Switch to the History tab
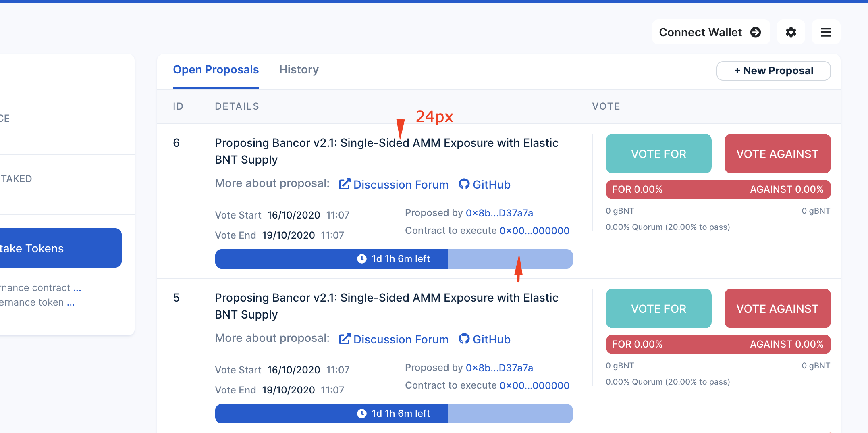Viewport: 868px width, 433px height. [299, 70]
